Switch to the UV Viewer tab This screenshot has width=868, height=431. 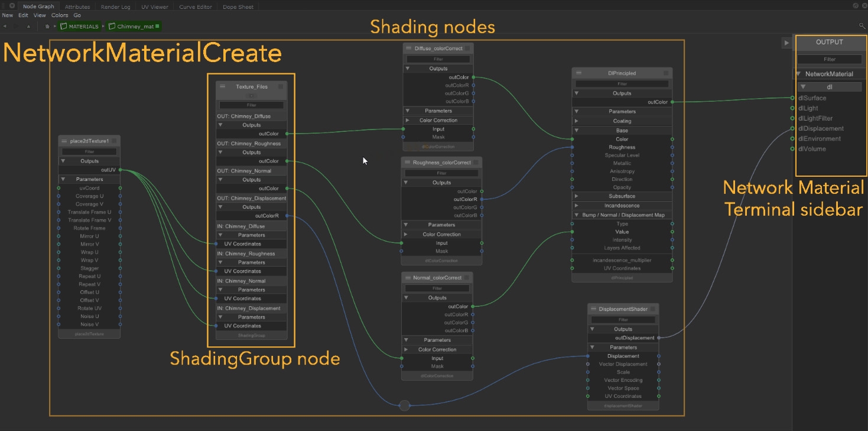click(x=154, y=7)
